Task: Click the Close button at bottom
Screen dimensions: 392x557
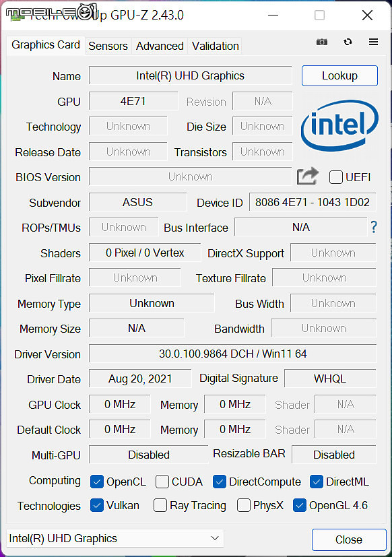Action: pos(349,539)
